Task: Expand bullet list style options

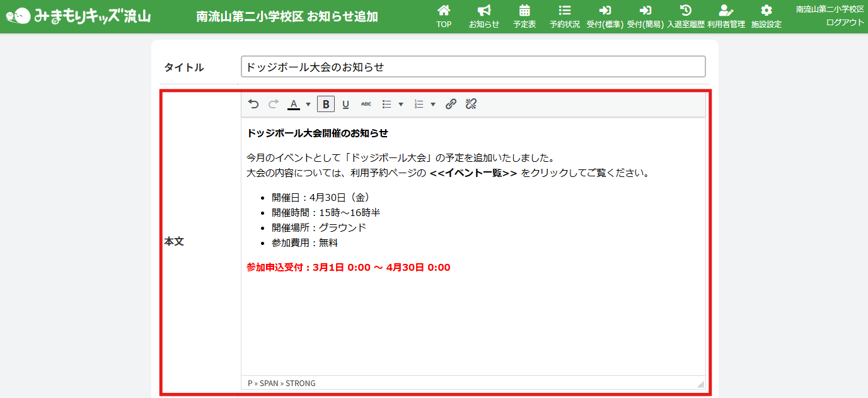Action: coord(401,104)
